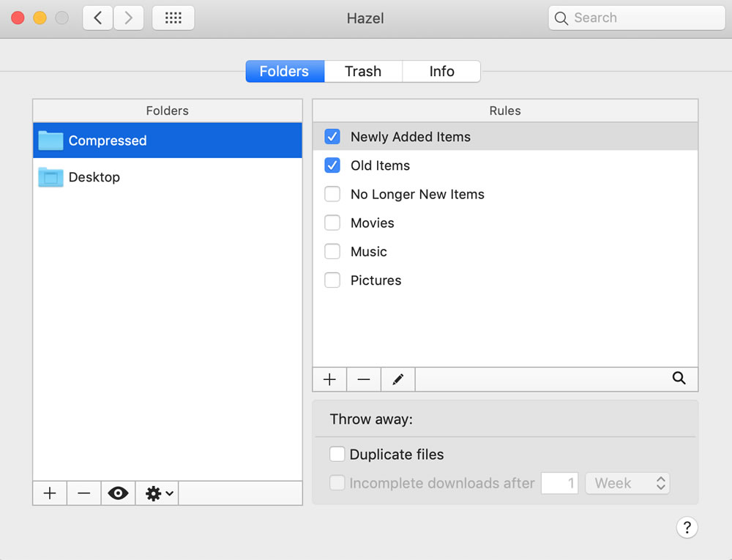Remove the selected folder with minus button
The width and height of the screenshot is (732, 560).
tap(84, 493)
